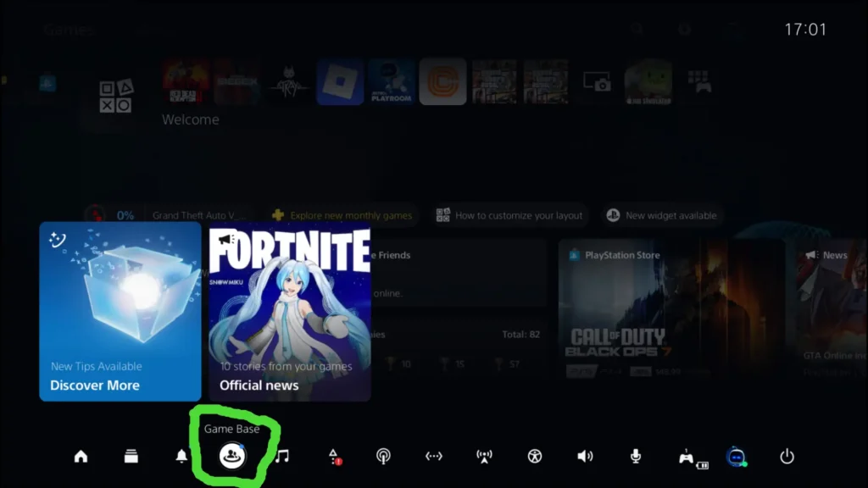
Task: Open the Switcher stacked-cards icon
Action: (131, 457)
